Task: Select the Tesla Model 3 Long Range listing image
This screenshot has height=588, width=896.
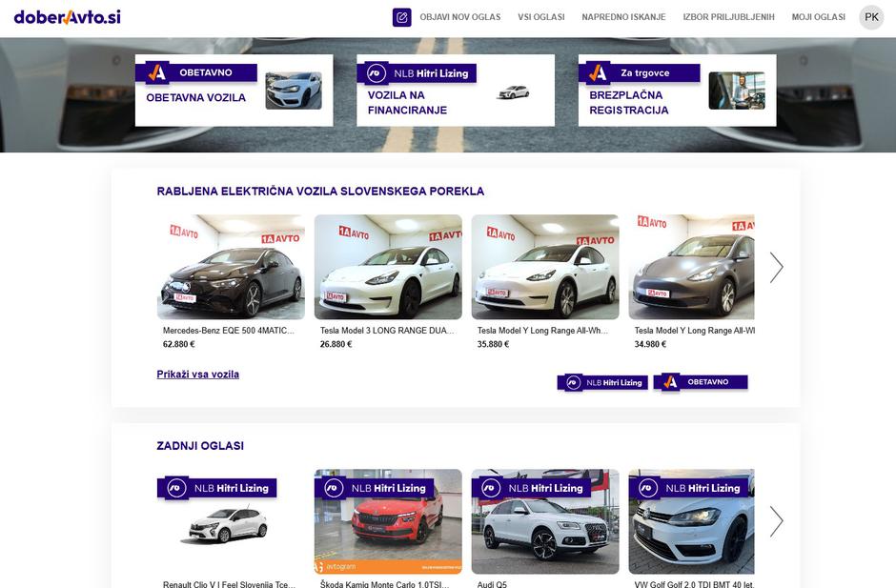Action: coord(388,267)
